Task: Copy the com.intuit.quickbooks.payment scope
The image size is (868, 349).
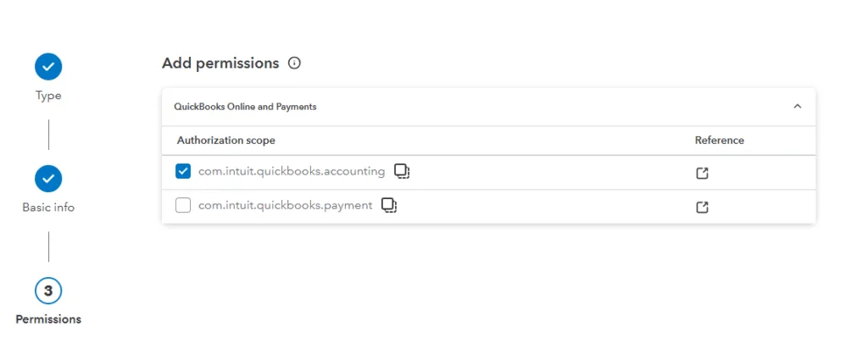Action: (x=390, y=205)
